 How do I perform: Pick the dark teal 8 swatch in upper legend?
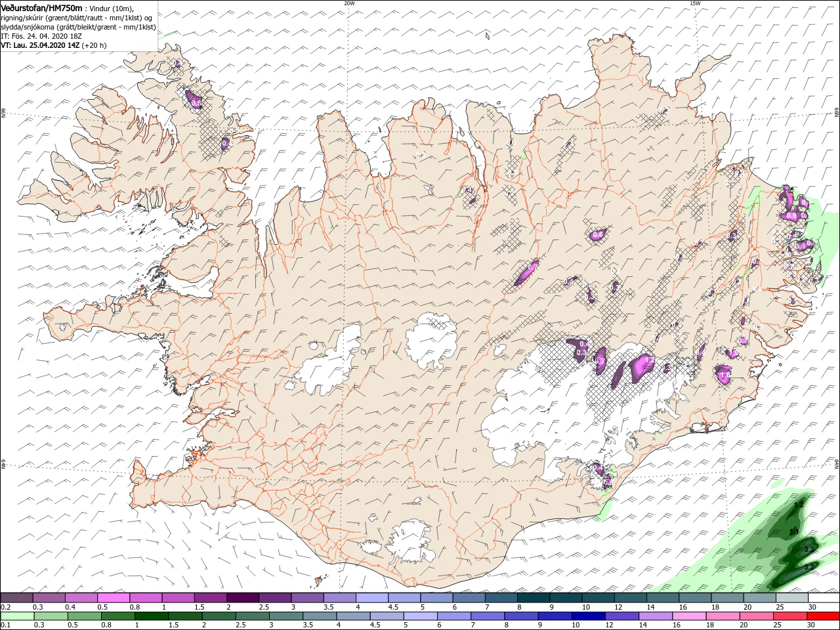point(534,597)
